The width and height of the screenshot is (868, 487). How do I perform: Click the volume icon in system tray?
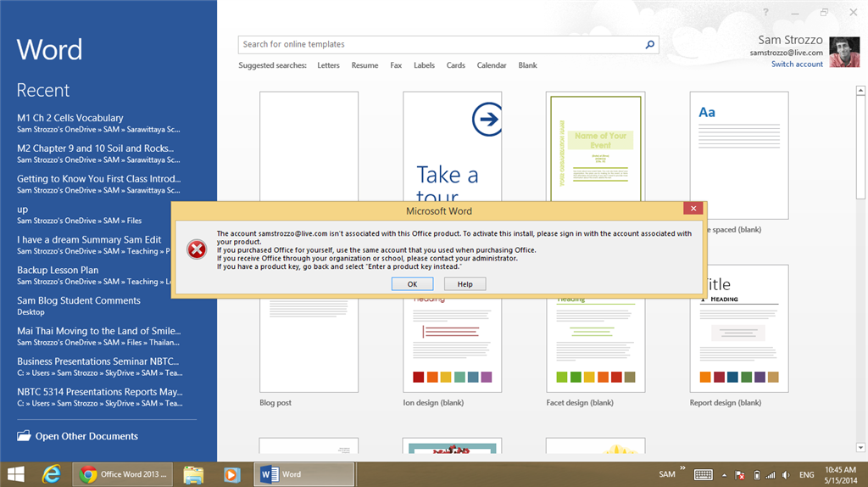point(787,475)
